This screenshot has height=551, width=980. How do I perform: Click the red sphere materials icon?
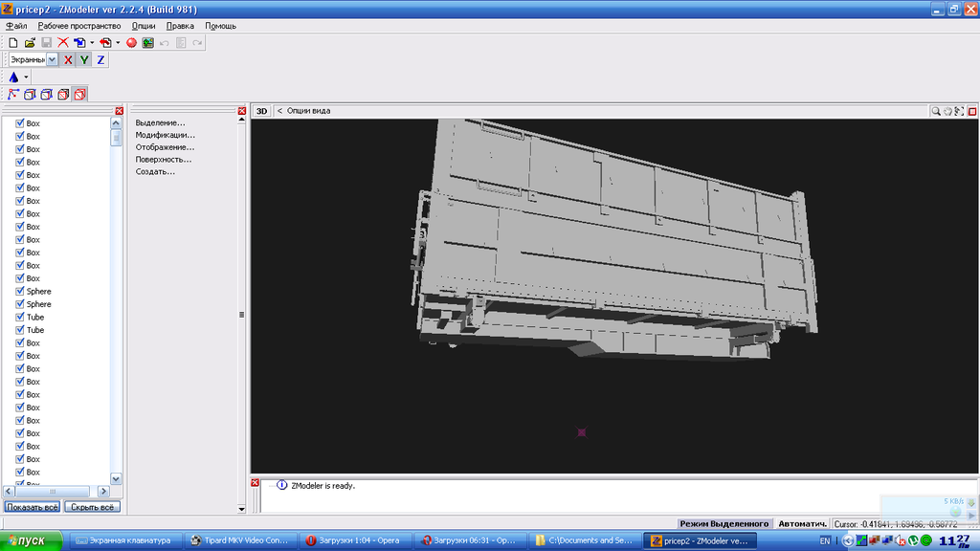click(132, 43)
